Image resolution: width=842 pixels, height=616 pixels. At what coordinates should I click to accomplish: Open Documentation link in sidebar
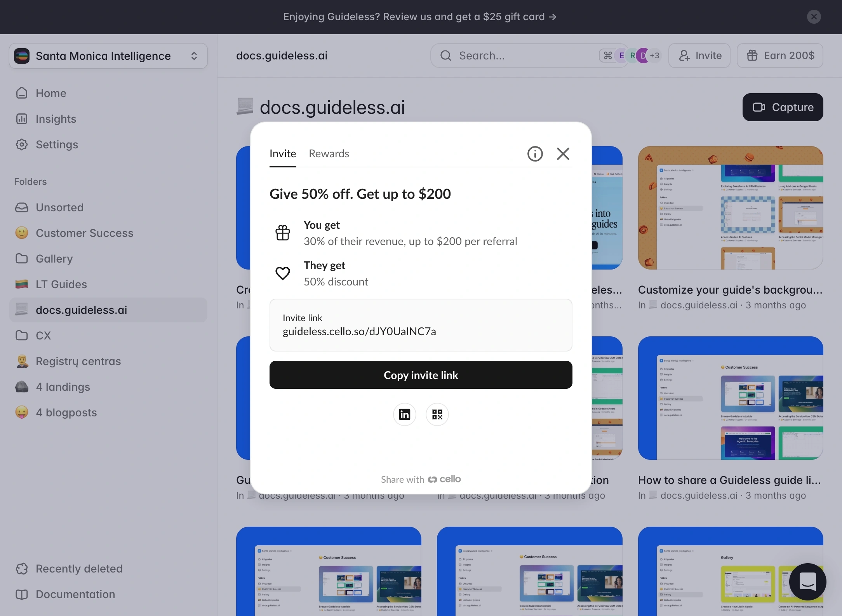[108, 594]
